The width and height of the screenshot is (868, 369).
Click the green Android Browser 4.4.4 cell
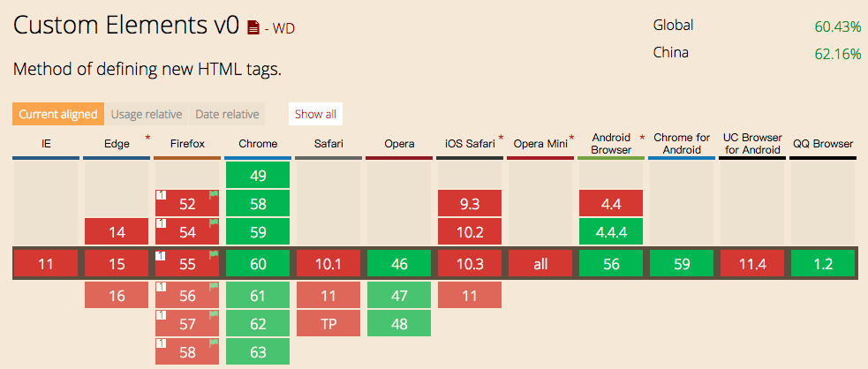coord(611,234)
